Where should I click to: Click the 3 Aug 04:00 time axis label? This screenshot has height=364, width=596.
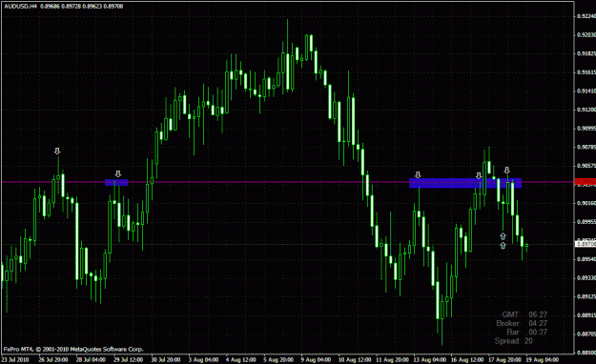(x=203, y=359)
